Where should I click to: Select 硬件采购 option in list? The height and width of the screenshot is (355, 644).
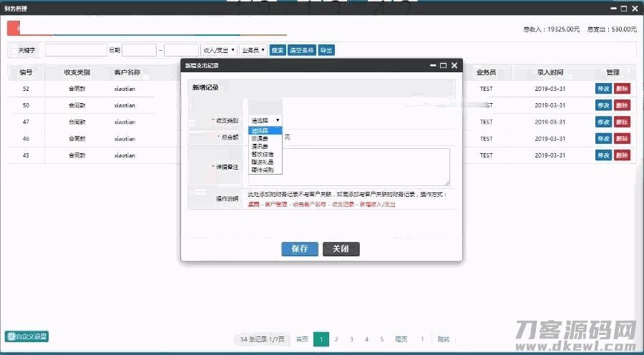tap(262, 170)
